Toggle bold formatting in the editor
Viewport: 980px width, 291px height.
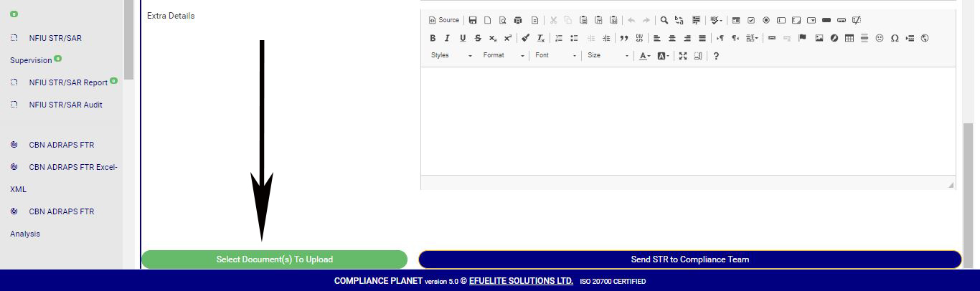(433, 38)
